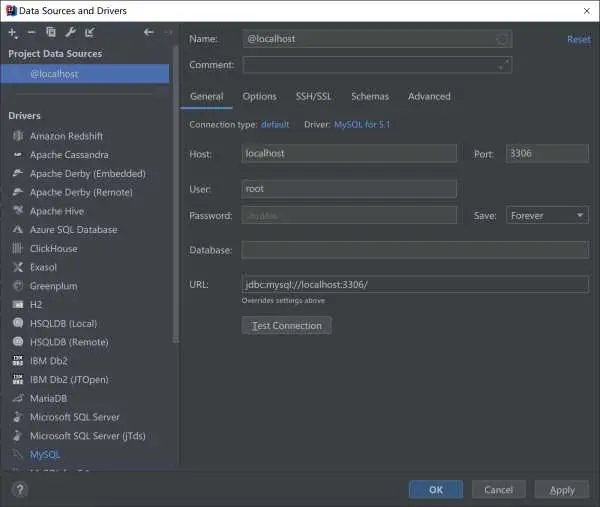
Task: Select the HSQLDB (Local) driver
Action: (x=63, y=323)
